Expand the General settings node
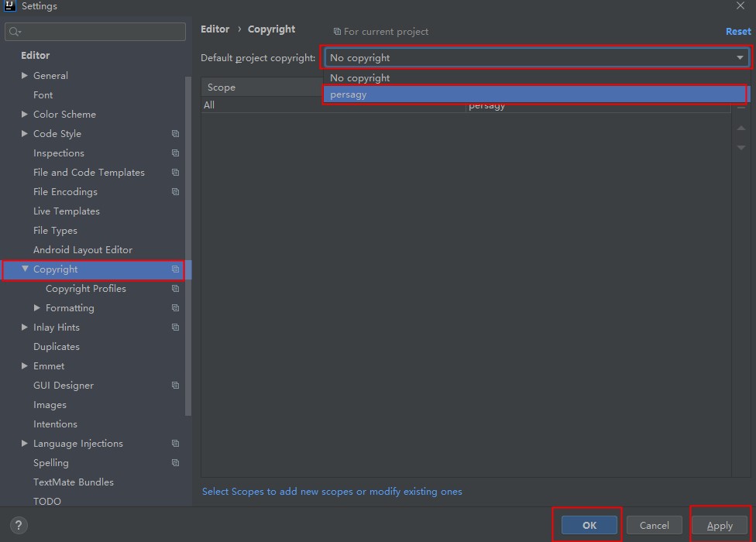Screen dimensions: 756x542 pyautogui.click(x=25, y=76)
